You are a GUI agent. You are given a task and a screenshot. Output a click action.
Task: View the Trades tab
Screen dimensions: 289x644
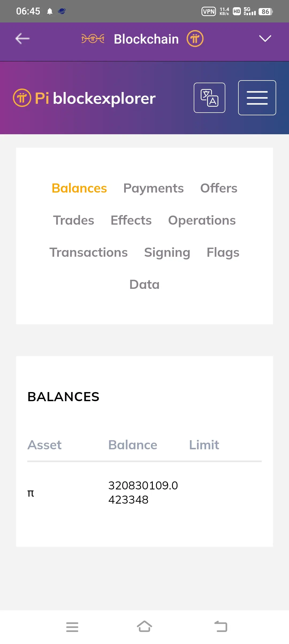tap(74, 220)
